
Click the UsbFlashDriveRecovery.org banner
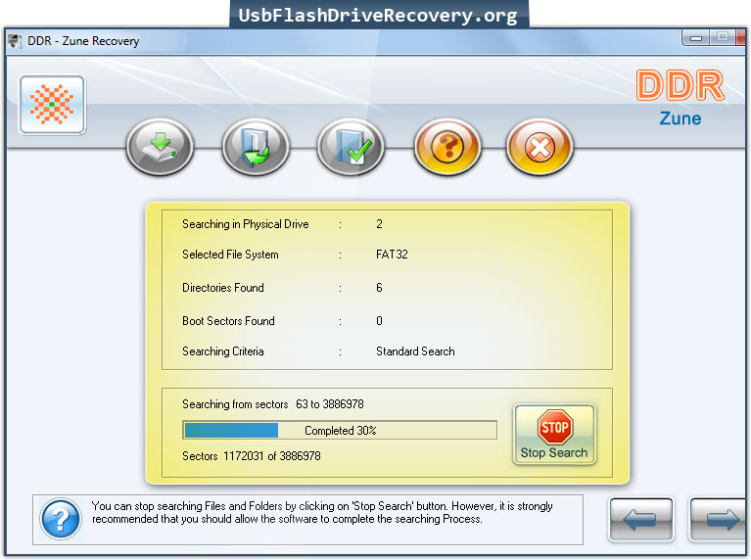click(x=378, y=15)
